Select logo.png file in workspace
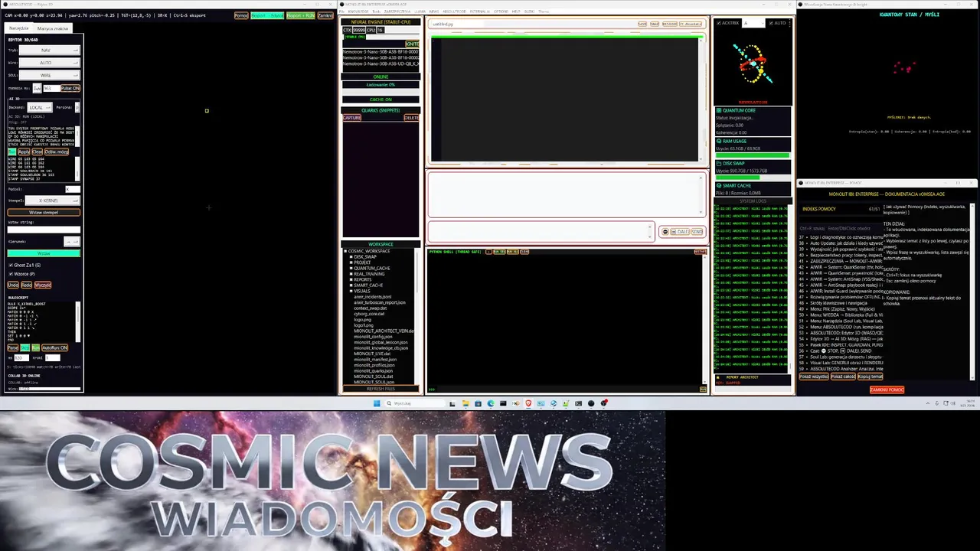This screenshot has width=980, height=551. (x=362, y=320)
